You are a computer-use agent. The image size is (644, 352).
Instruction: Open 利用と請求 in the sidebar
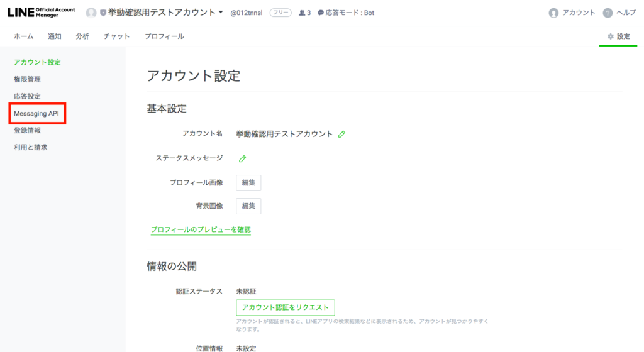click(30, 147)
